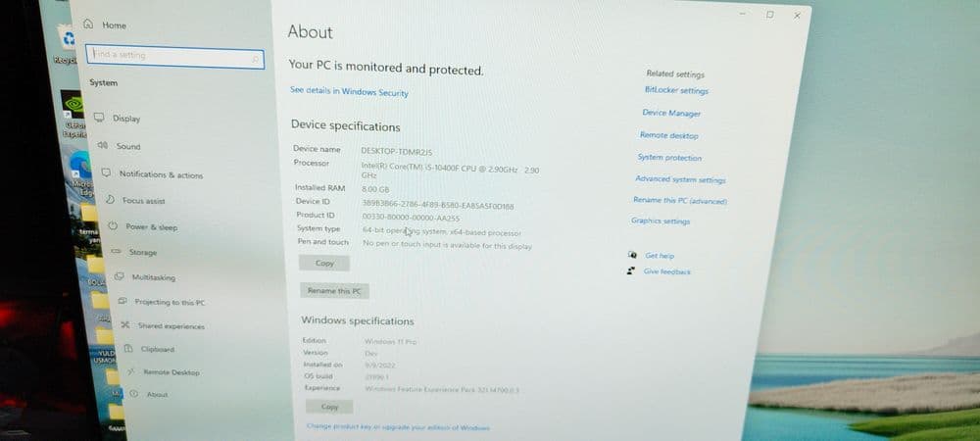Click the About page heading
Image resolution: width=980 pixels, height=441 pixels.
pos(311,32)
